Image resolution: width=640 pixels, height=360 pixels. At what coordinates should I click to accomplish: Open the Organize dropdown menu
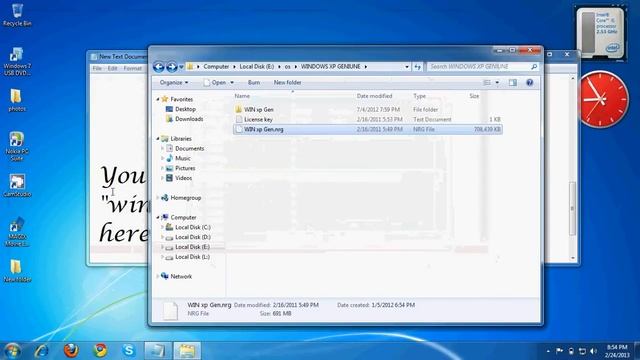point(174,82)
